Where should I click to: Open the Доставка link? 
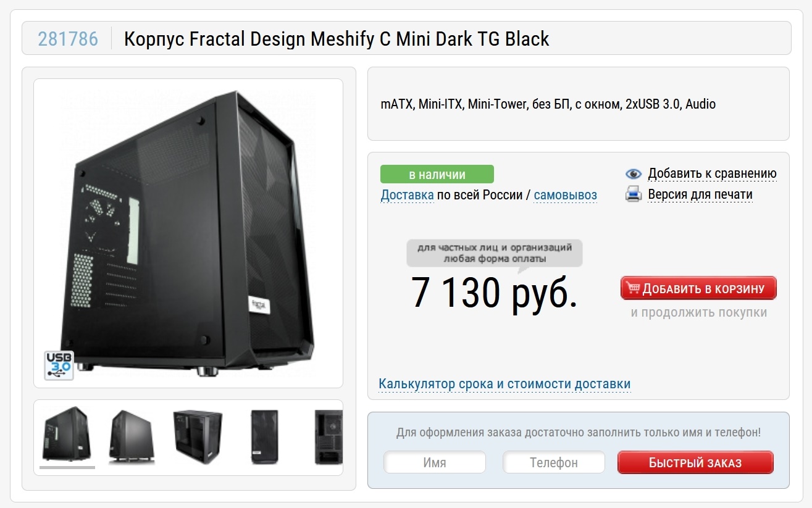click(407, 195)
